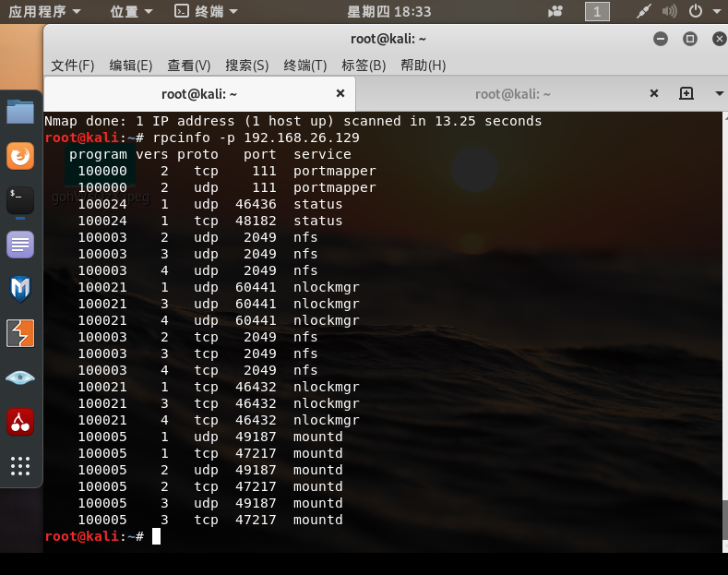This screenshot has width=728, height=575.
Task: Click the nfs version 2 tcp row
Action: [x=197, y=337]
